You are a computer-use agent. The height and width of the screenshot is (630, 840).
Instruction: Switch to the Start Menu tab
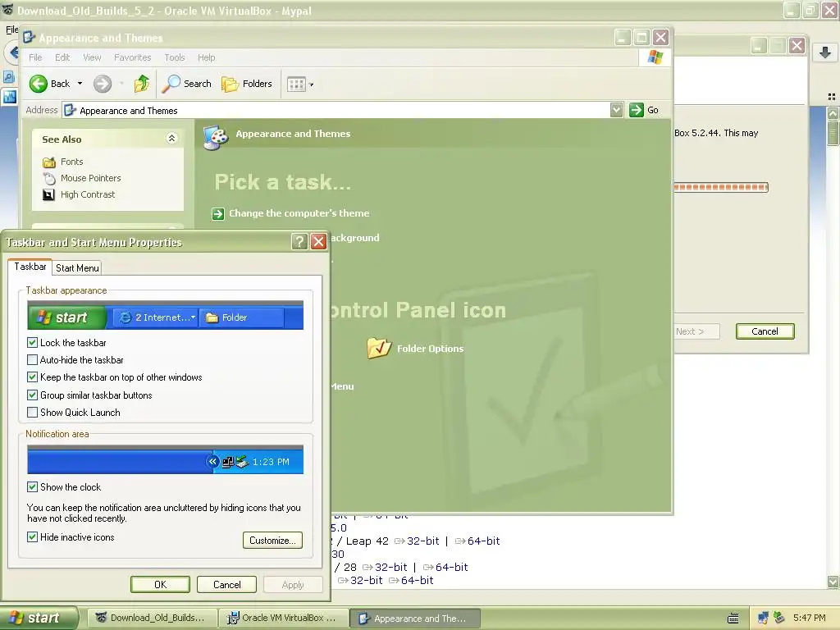click(77, 268)
